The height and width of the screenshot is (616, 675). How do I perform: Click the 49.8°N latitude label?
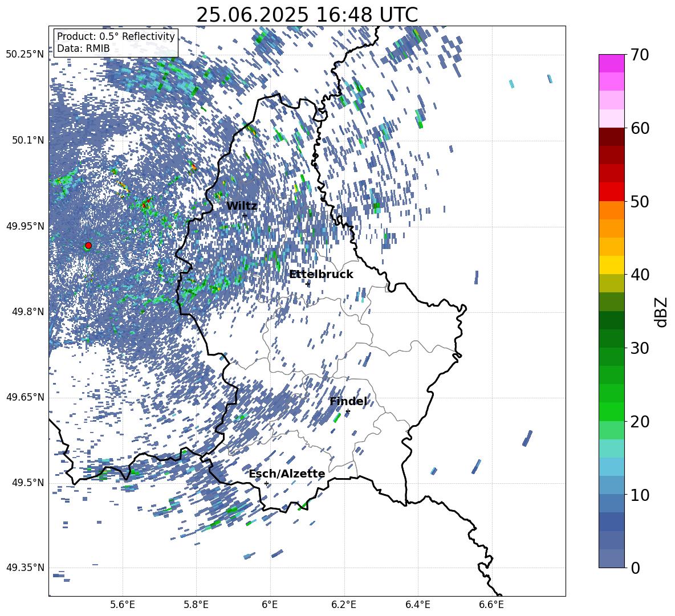[28, 312]
